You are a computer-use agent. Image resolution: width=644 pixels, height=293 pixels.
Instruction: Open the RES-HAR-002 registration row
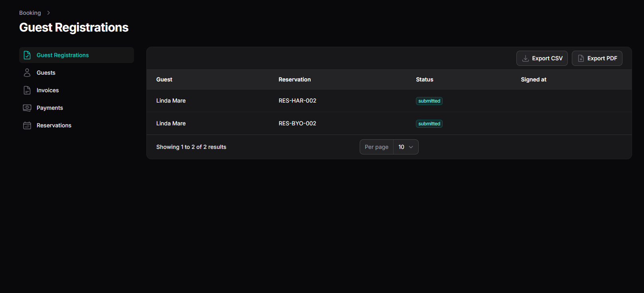coord(389,101)
